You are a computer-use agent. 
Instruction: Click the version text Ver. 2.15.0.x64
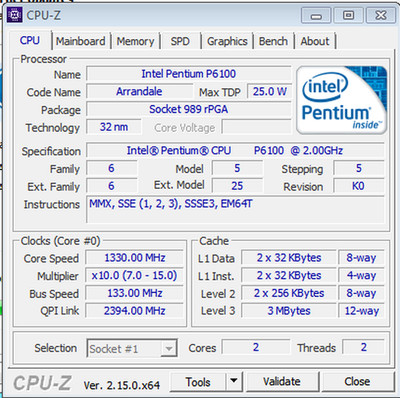point(122,385)
